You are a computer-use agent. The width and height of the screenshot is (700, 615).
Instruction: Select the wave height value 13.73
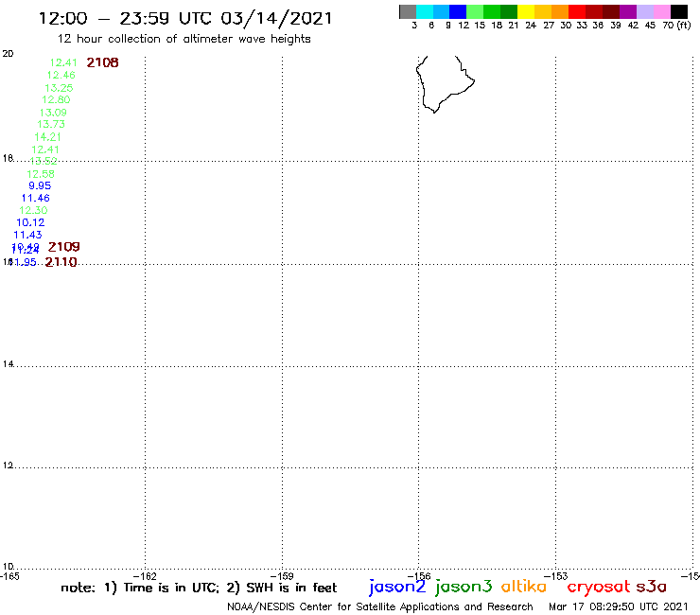pyautogui.click(x=51, y=124)
